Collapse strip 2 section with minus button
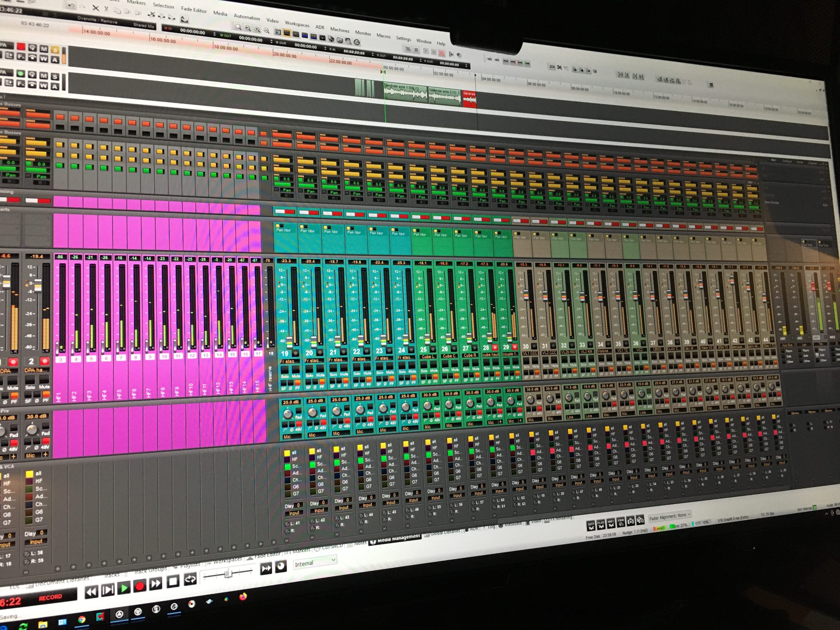Viewport: 840px width, 630px height. click(26, 572)
